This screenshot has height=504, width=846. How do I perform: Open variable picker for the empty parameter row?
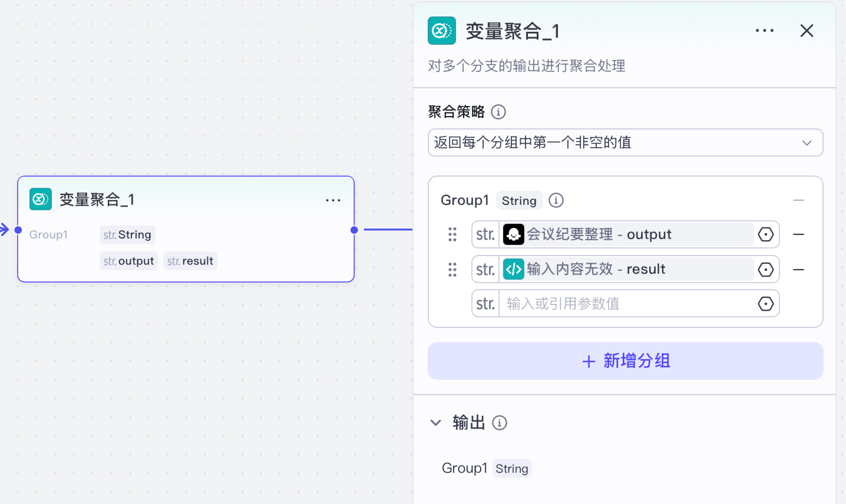pyautogui.click(x=765, y=304)
